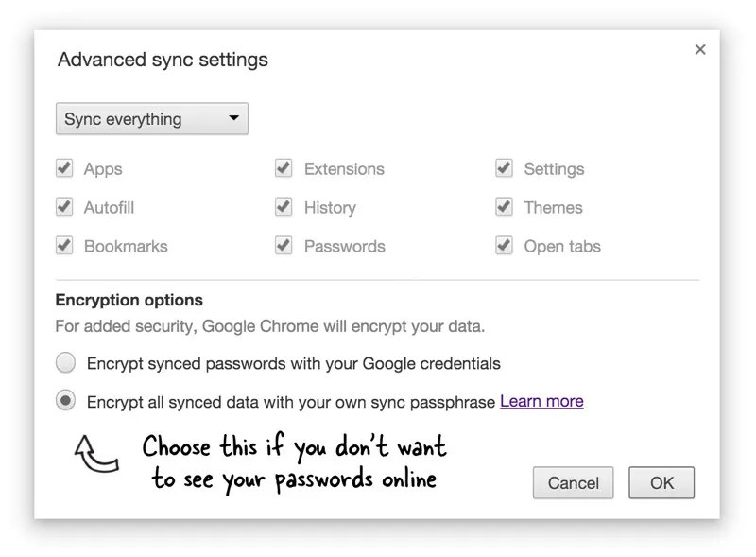
Task: Click the dropdown arrow beside Sync everything
Action: click(233, 118)
